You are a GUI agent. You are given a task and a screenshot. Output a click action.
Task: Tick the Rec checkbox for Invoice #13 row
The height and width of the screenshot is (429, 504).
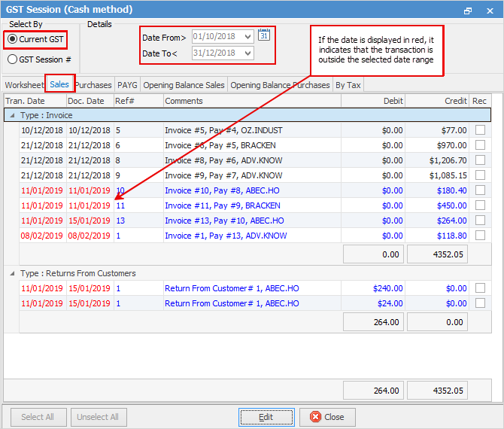pyautogui.click(x=480, y=221)
